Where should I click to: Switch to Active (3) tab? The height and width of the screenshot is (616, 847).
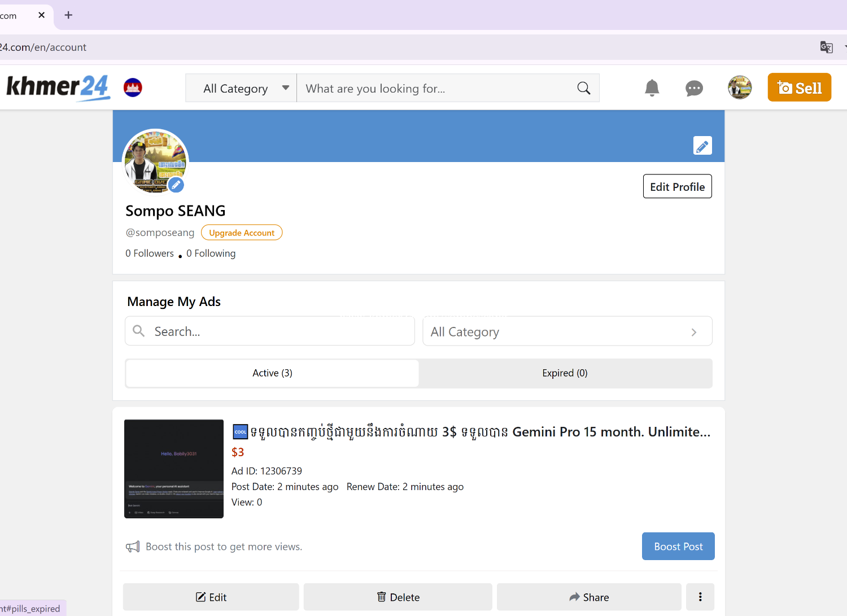tap(272, 373)
